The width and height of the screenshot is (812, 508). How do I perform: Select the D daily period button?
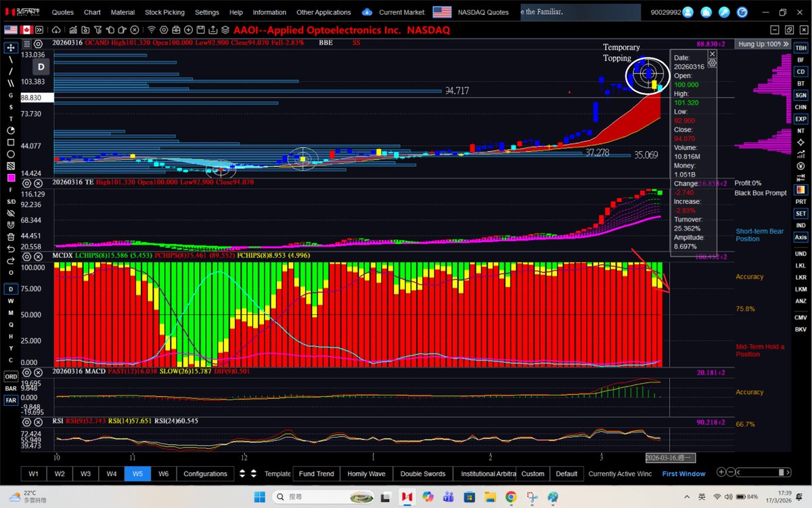point(11,289)
